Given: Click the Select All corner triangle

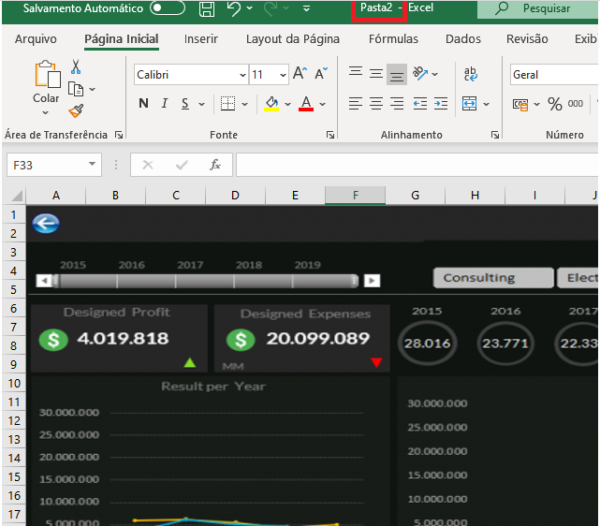Looking at the screenshot, I should click(17, 196).
